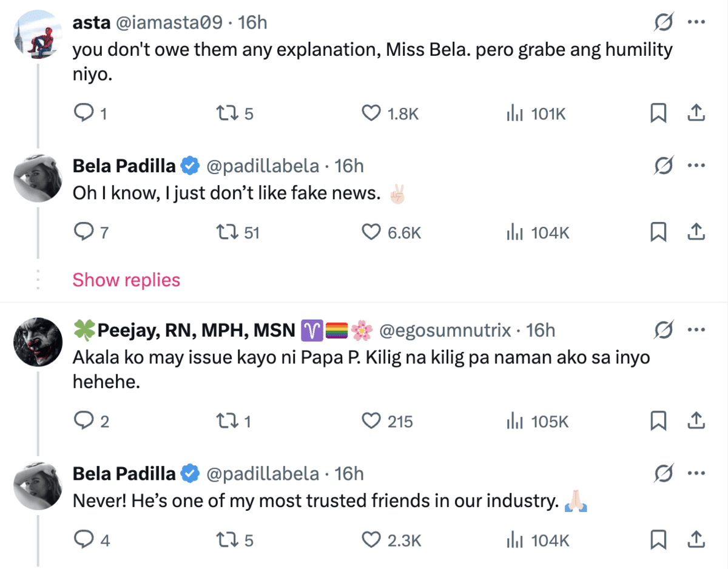
Task: Like asta's reply with the heart icon
Action: (x=371, y=113)
